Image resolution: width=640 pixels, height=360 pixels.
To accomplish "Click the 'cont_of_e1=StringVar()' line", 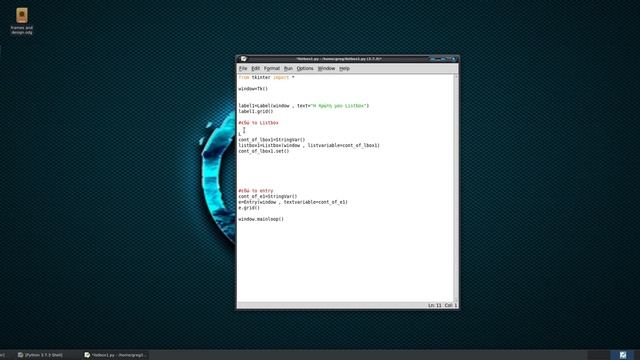I will tap(268, 196).
